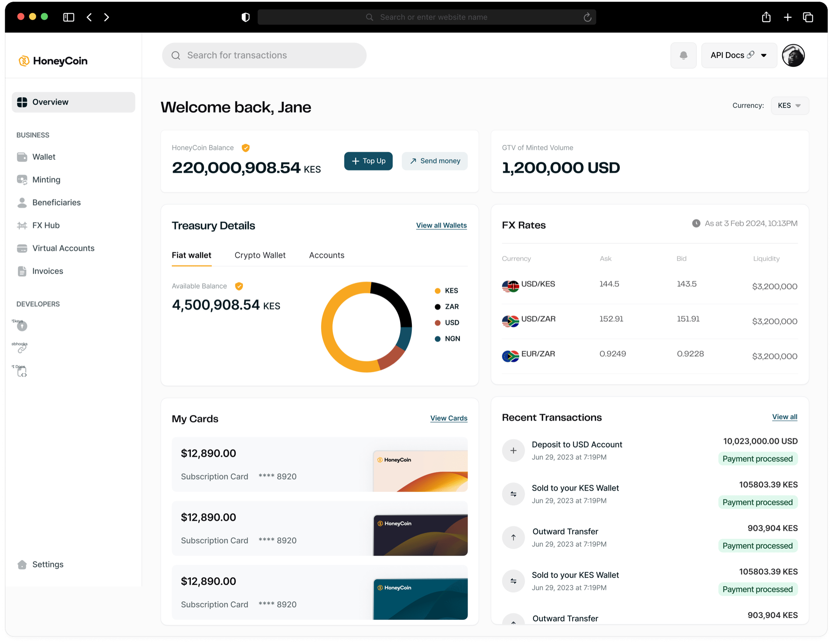Switch to the Accounts tab

click(327, 255)
